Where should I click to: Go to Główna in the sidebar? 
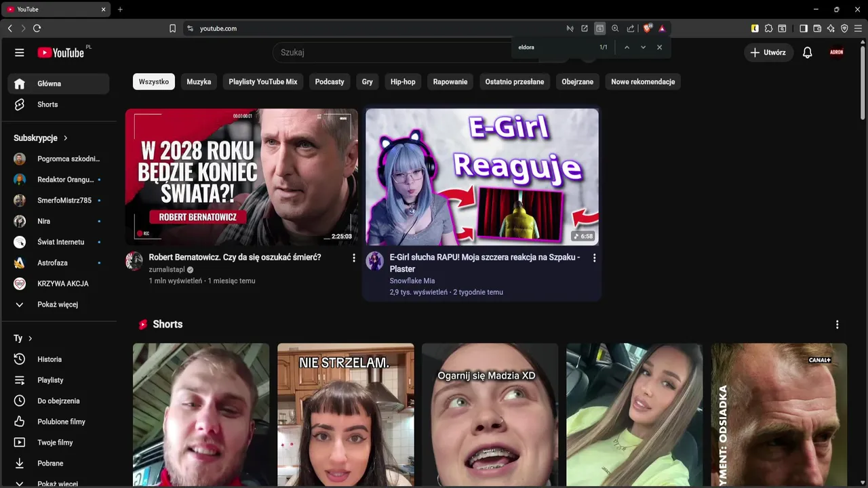click(58, 84)
